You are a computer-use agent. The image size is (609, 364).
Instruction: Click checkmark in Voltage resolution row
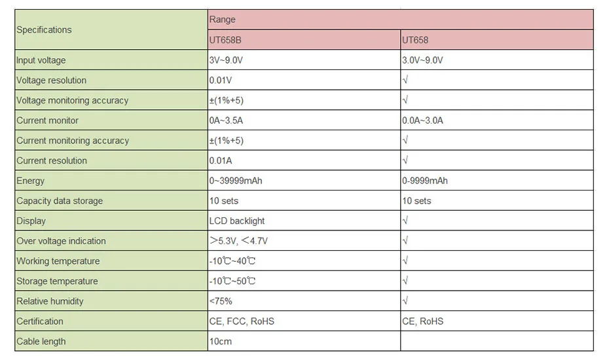coord(405,80)
